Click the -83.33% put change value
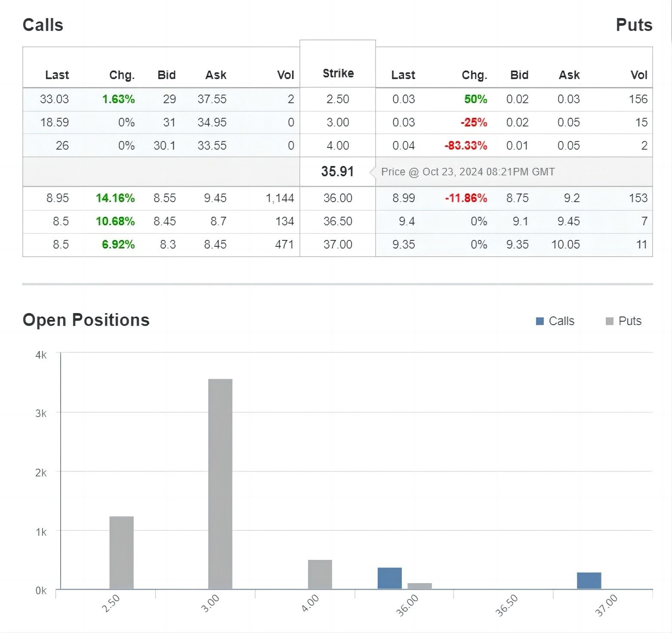Screen dimensions: 672x633 click(466, 146)
